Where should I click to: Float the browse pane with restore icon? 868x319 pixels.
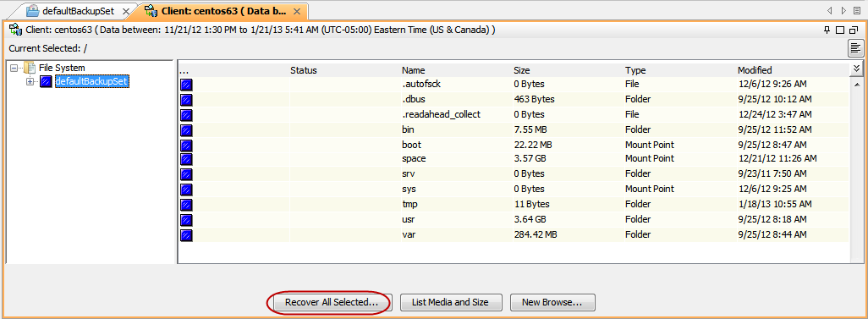point(853,30)
